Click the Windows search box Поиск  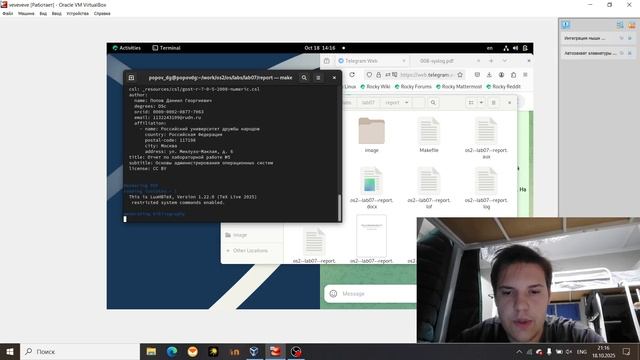(x=80, y=351)
